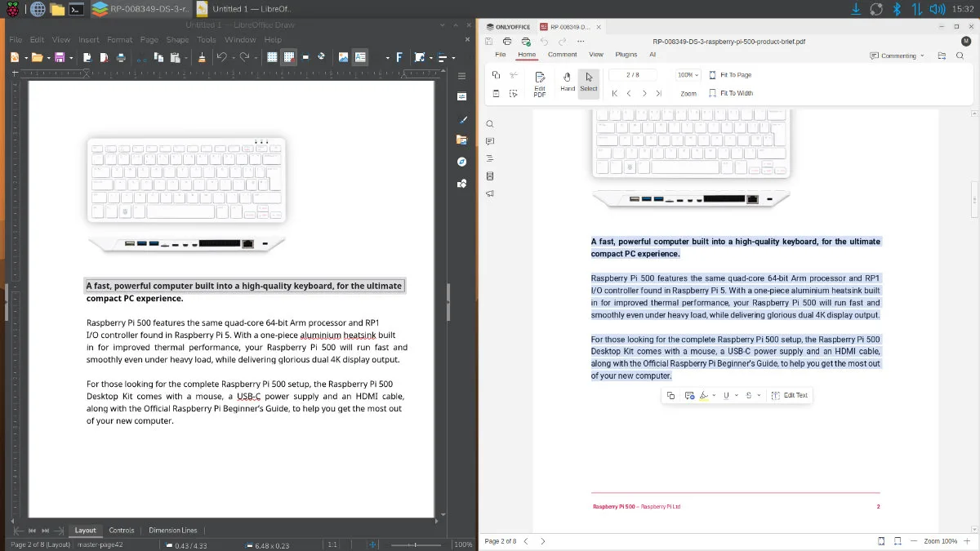Select the Hand tool in ONLYOFFICE
The image size is (980, 551).
pos(568,81)
